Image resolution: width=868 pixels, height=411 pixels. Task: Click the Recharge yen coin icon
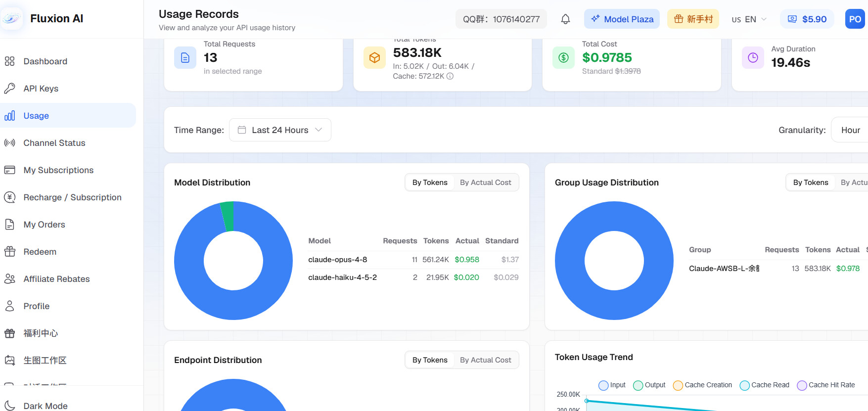point(9,197)
